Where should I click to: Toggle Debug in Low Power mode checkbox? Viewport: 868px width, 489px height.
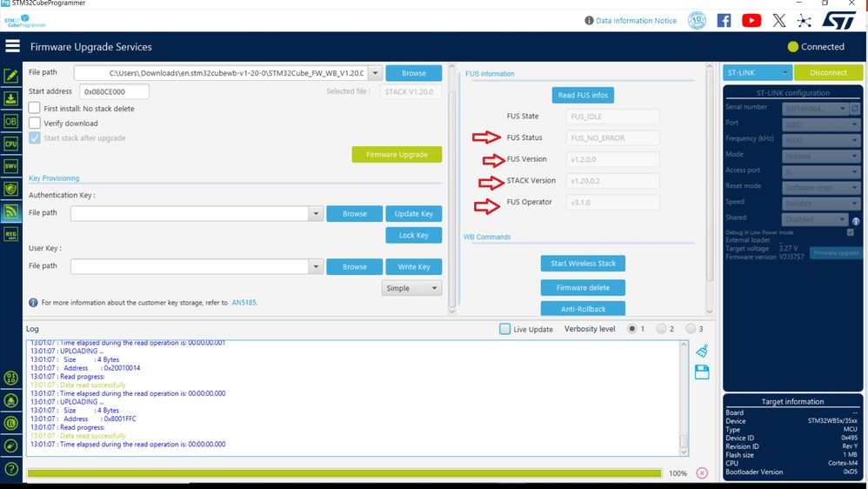(x=851, y=232)
